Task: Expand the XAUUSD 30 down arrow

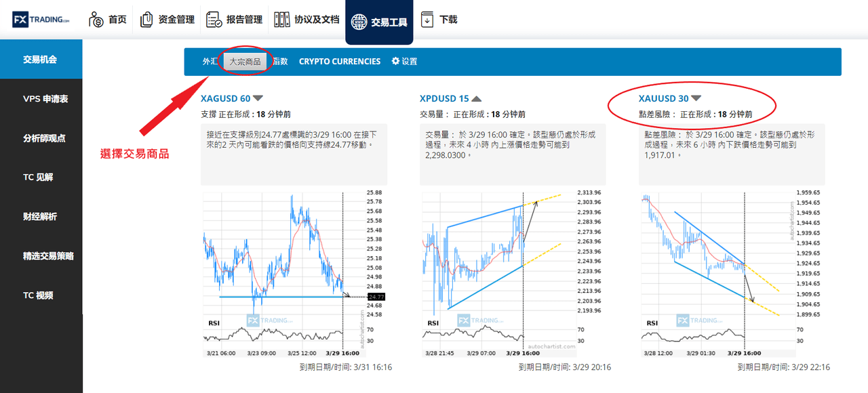Action: [x=696, y=99]
